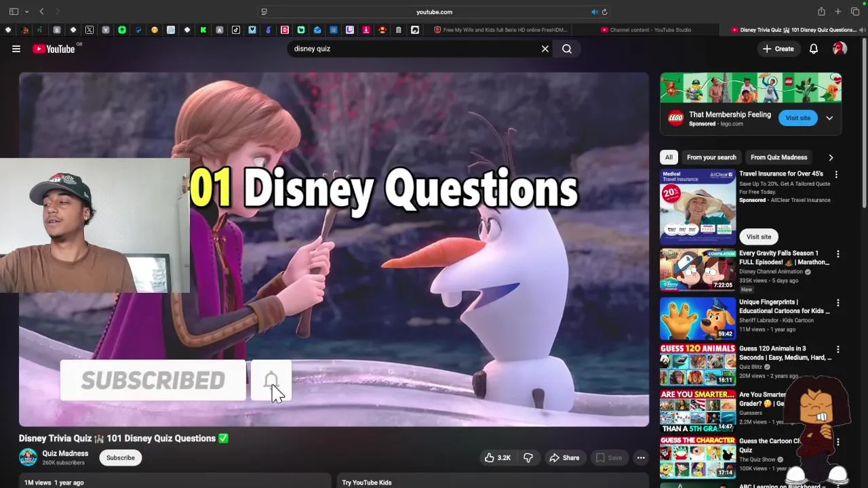The width and height of the screenshot is (868, 488).
Task: Open the Quiz Madness channel avatar
Action: [28, 457]
